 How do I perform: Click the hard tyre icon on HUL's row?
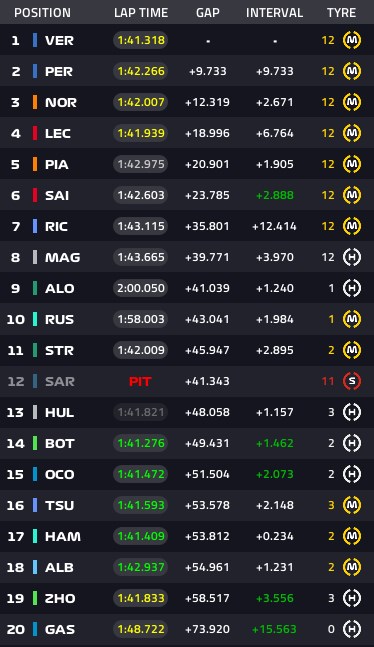pos(352,412)
